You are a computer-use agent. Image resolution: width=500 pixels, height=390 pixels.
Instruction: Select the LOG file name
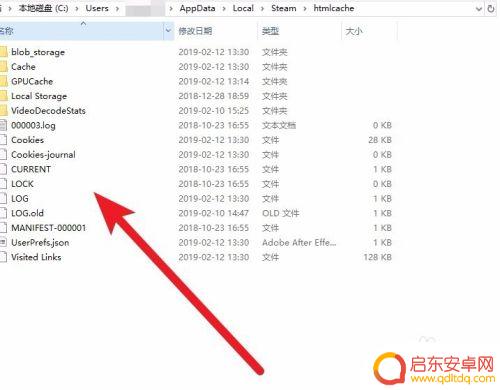[20, 199]
